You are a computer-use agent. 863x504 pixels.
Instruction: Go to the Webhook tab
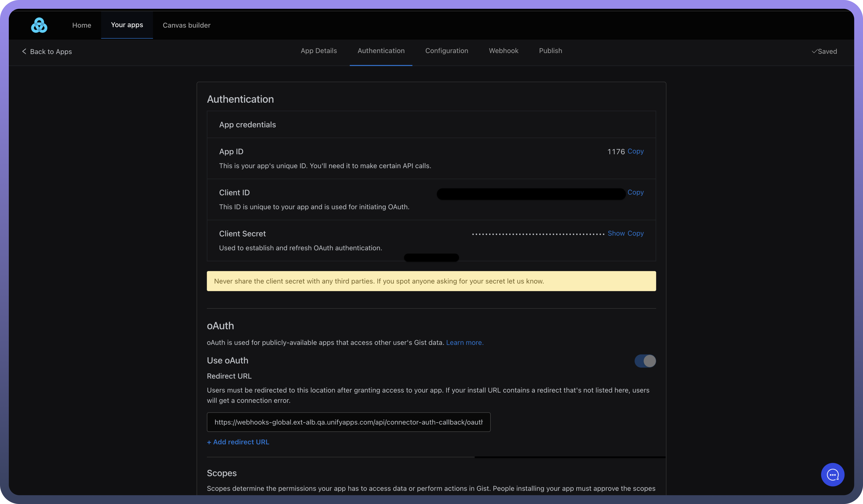pyautogui.click(x=503, y=51)
